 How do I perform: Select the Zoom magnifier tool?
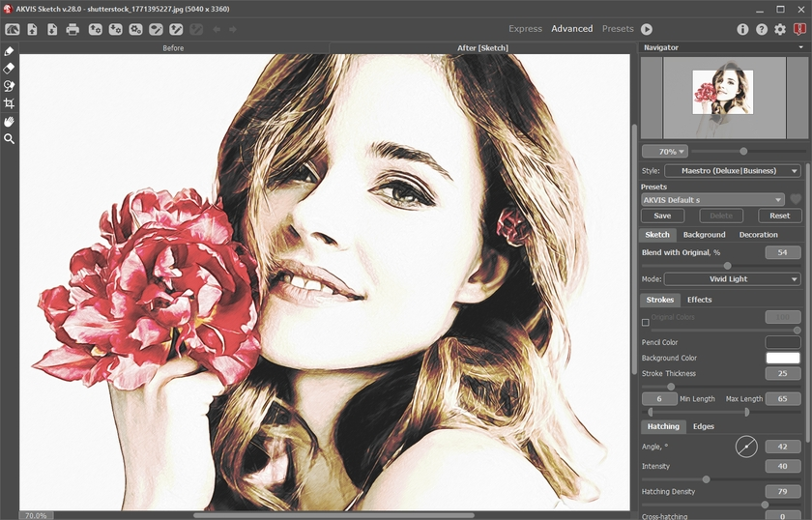point(10,139)
